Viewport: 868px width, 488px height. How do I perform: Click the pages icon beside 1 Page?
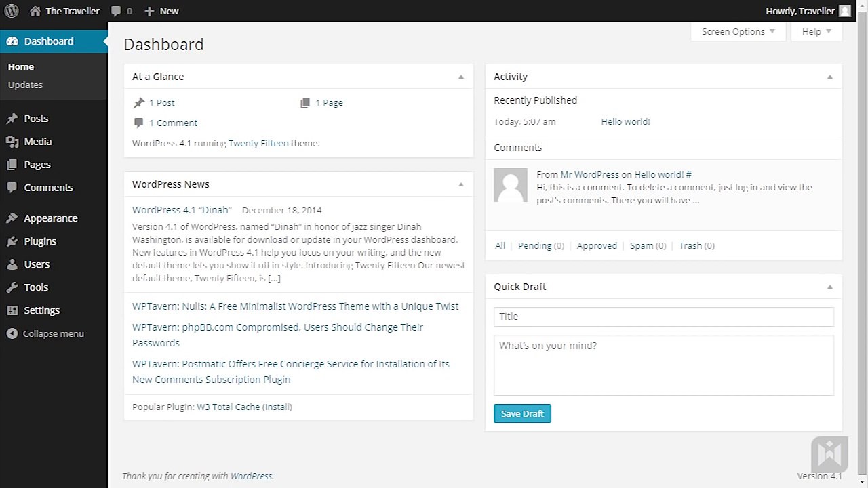point(305,103)
